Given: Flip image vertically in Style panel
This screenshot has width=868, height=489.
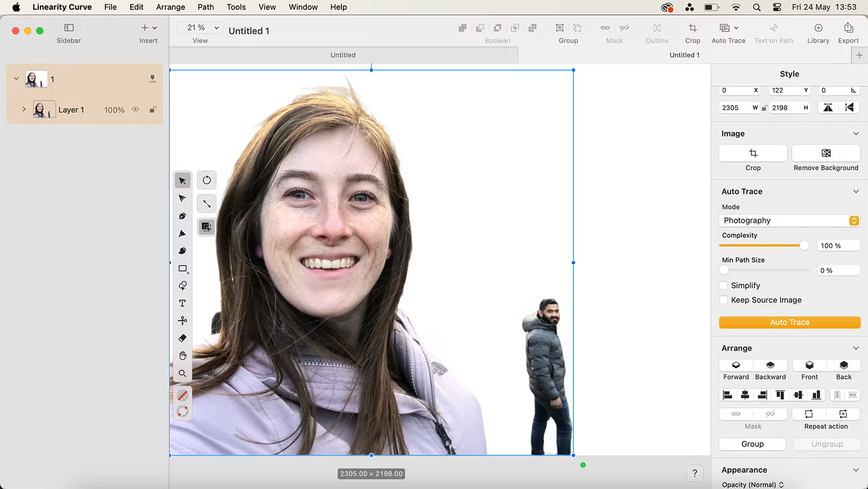Looking at the screenshot, I should pyautogui.click(x=849, y=108).
